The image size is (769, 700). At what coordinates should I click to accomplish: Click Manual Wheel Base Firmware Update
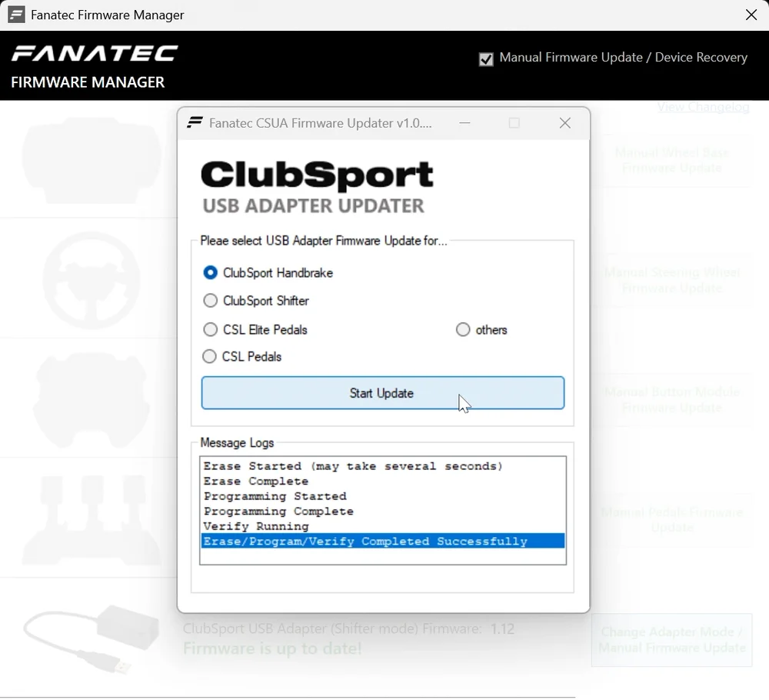tap(672, 161)
